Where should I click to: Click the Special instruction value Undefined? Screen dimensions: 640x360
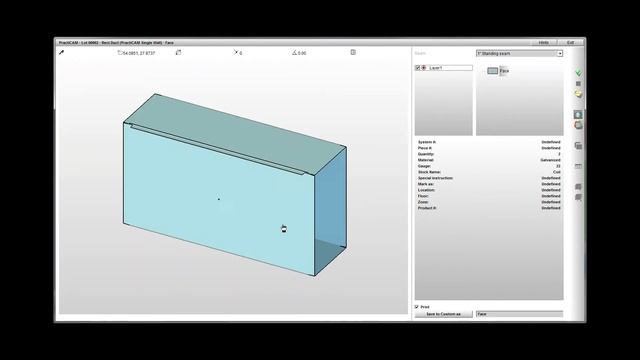click(551, 178)
